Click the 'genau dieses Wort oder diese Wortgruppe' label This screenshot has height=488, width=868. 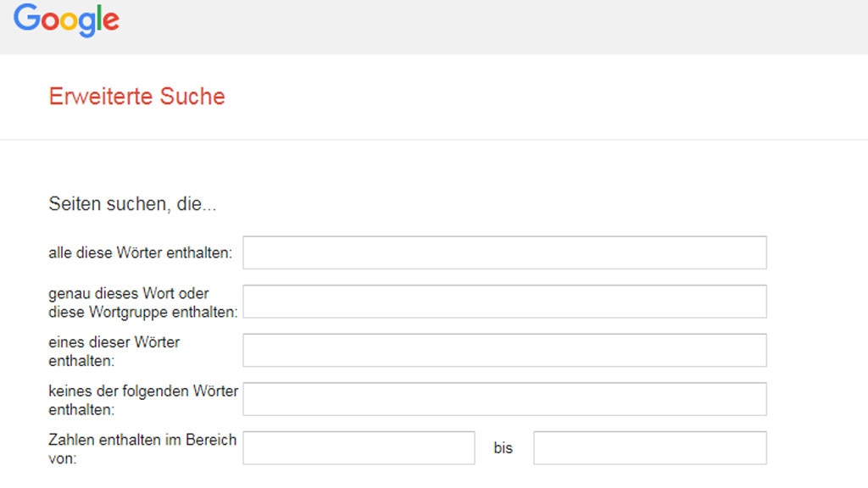[x=142, y=302]
